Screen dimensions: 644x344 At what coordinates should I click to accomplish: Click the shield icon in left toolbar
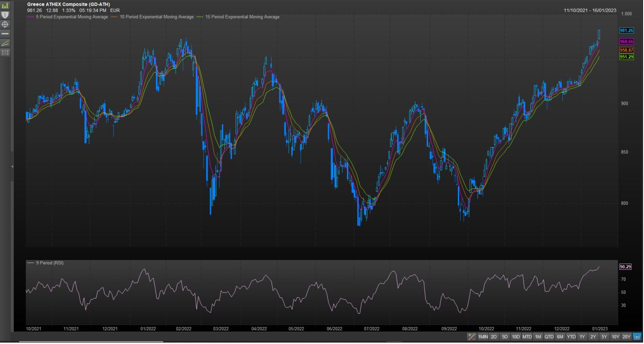point(5,15)
